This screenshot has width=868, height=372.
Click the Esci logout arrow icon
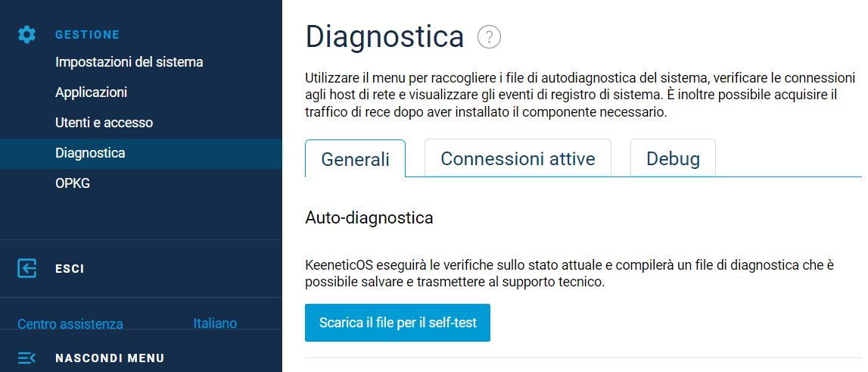27,268
